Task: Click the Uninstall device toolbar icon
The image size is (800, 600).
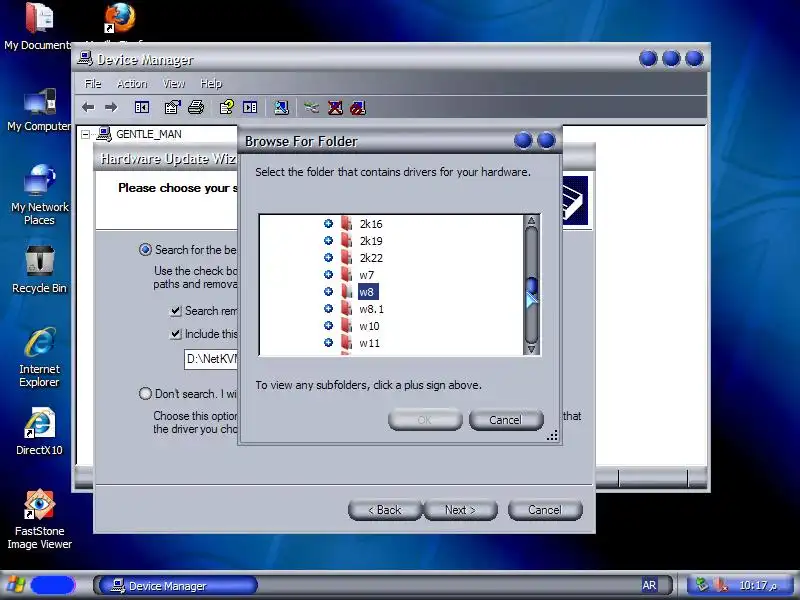Action: point(335,108)
